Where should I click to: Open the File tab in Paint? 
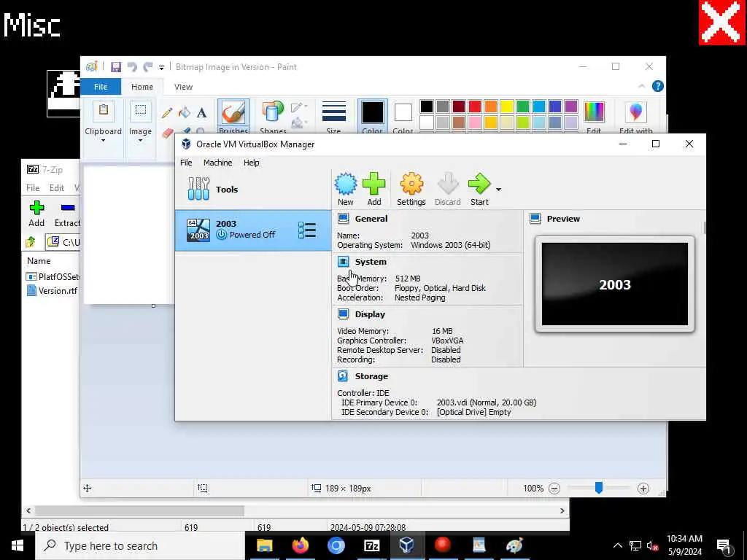pos(101,87)
